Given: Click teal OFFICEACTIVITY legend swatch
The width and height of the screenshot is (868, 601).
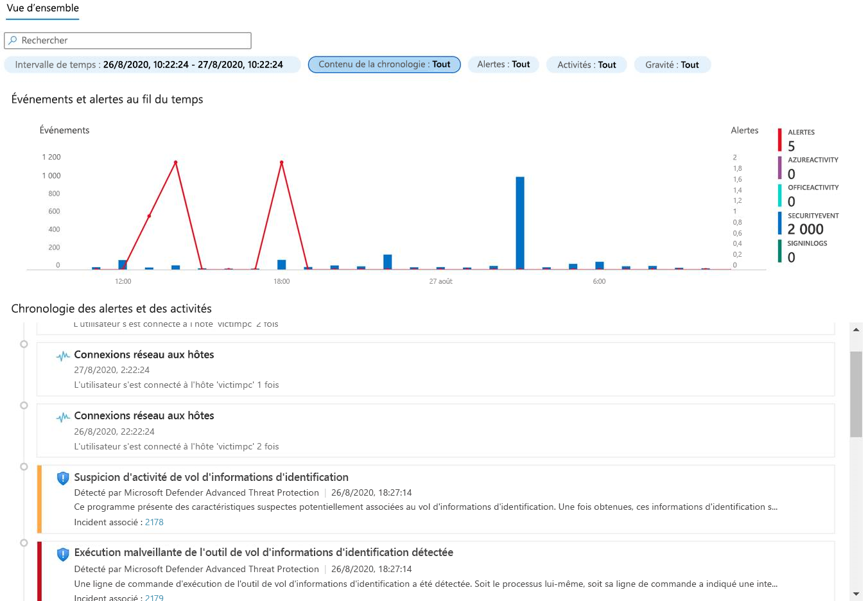Looking at the screenshot, I should pyautogui.click(x=780, y=195).
